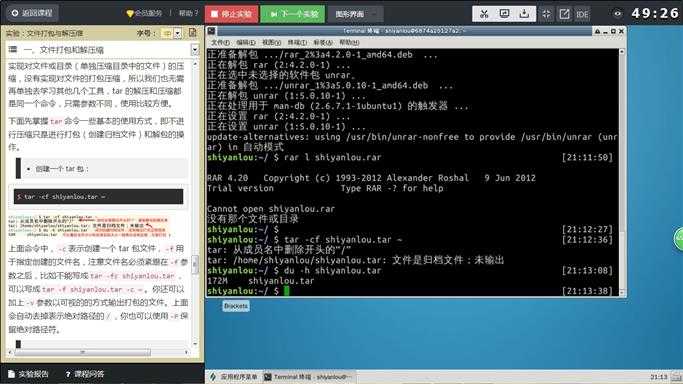Click the terminal prompt cursor line

(x=410, y=291)
